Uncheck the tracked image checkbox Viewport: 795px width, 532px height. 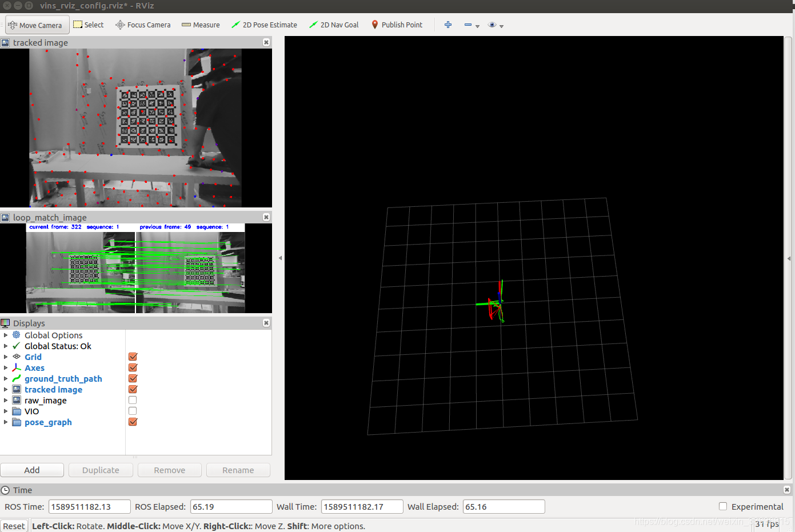pos(133,389)
